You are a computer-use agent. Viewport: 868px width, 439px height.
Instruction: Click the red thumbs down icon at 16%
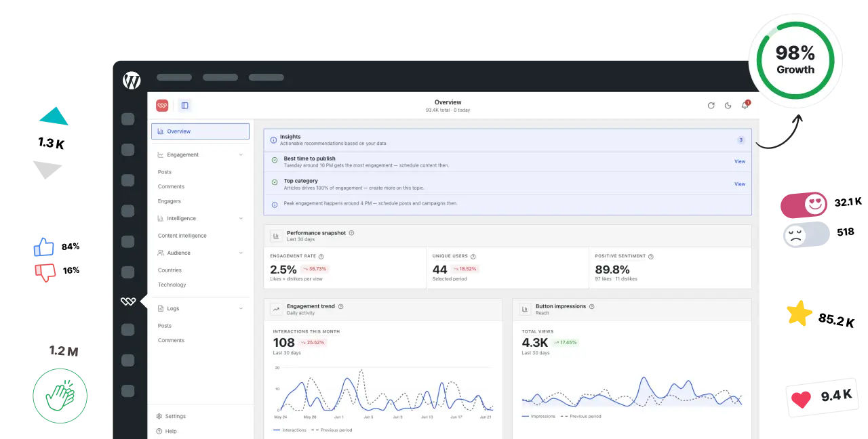click(45, 272)
